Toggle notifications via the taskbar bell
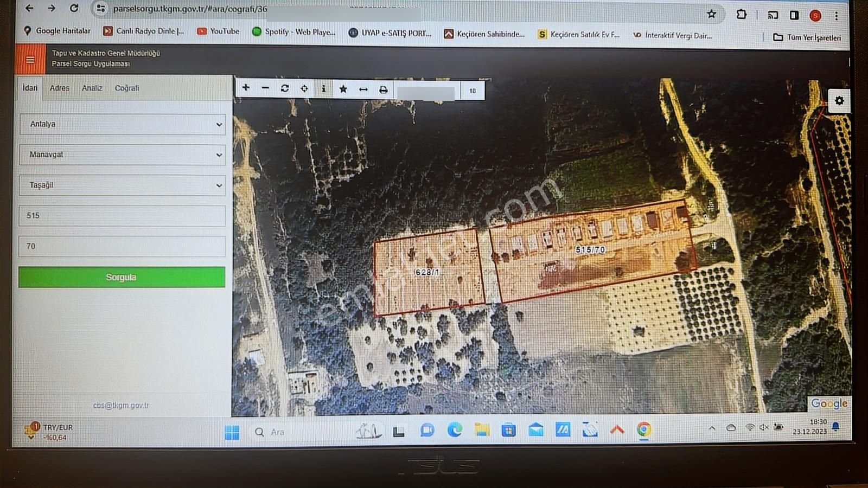868x488 pixels. [x=835, y=428]
